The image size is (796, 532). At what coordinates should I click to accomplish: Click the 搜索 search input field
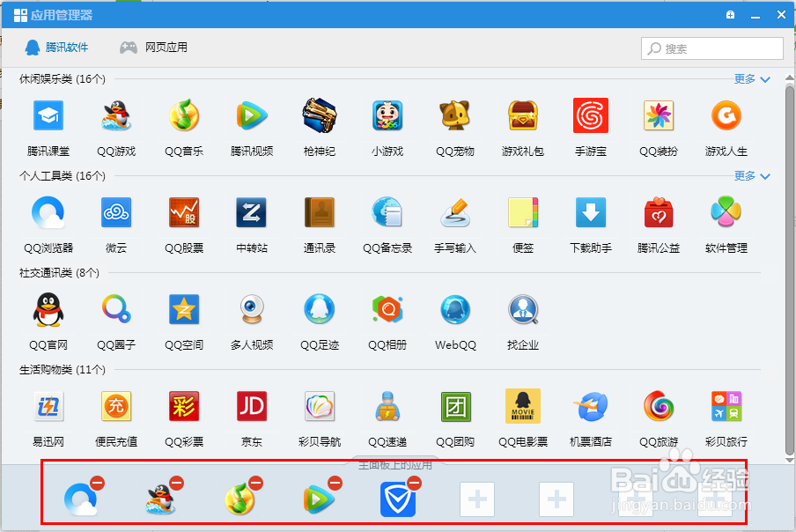pos(711,48)
